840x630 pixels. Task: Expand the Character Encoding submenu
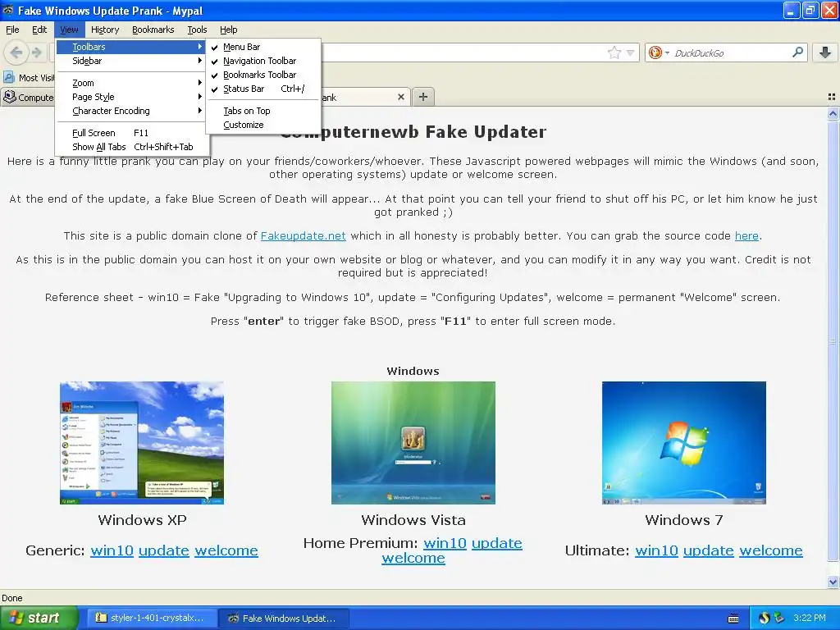tap(131, 111)
